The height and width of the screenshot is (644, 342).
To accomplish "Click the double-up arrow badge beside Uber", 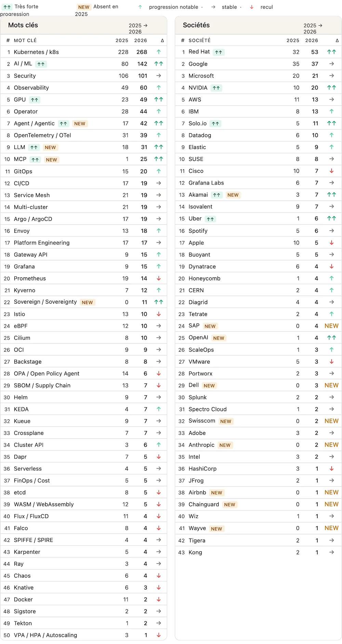I will (210, 219).
